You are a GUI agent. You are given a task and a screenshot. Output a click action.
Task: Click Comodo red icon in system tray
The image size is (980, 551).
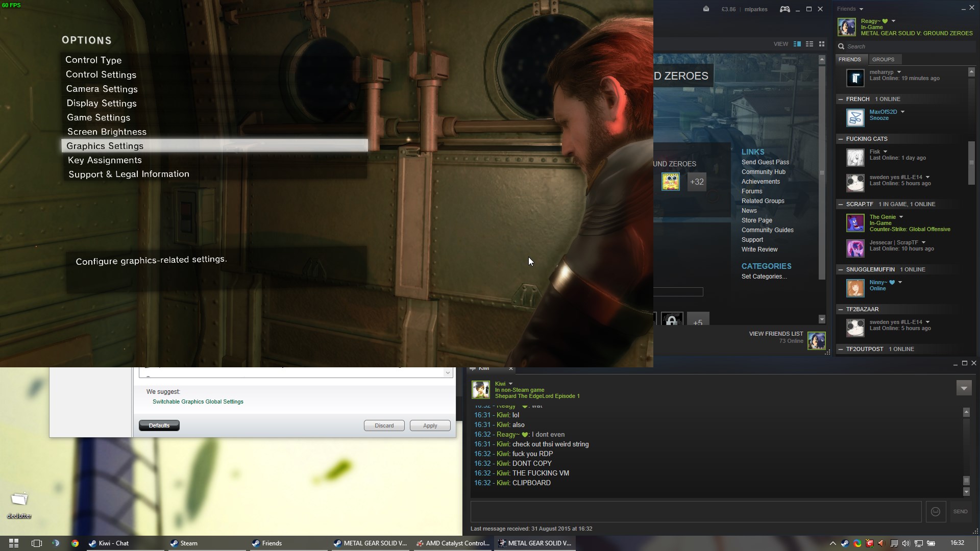coord(869,543)
